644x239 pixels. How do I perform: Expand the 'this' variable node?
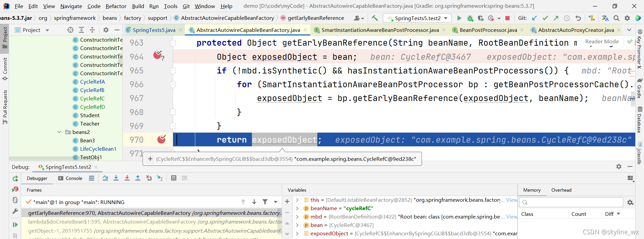coord(297,200)
